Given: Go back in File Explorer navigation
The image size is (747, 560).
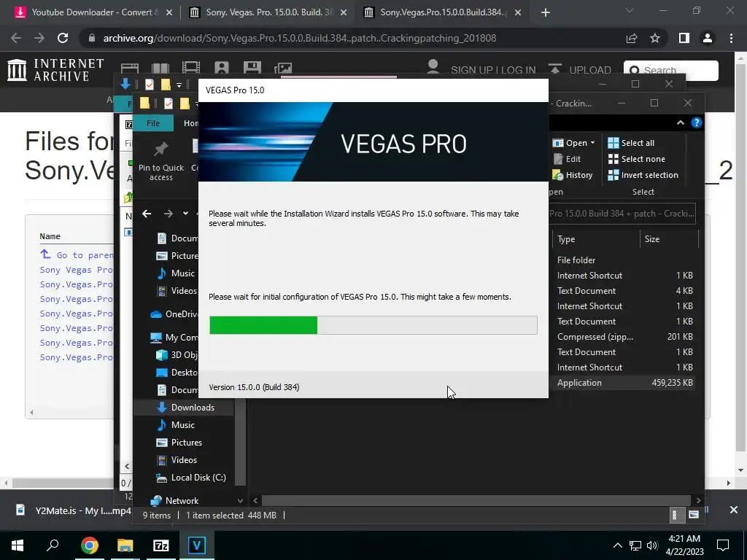Looking at the screenshot, I should 147,214.
